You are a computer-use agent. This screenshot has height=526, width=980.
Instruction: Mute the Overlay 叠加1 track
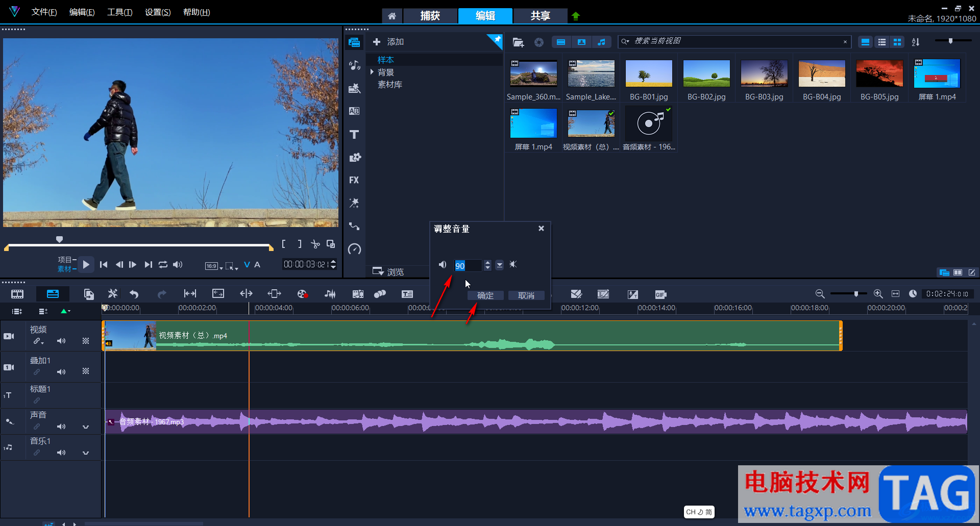(x=61, y=372)
